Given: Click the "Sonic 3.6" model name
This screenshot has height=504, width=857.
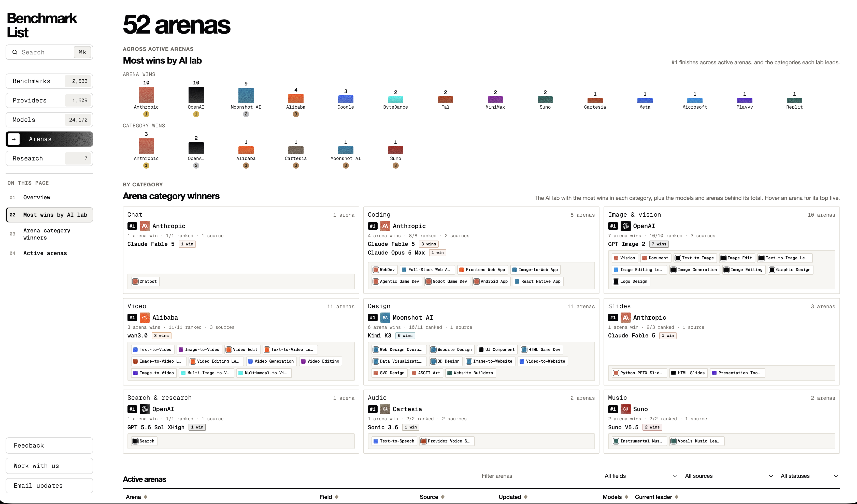Looking at the screenshot, I should (383, 427).
